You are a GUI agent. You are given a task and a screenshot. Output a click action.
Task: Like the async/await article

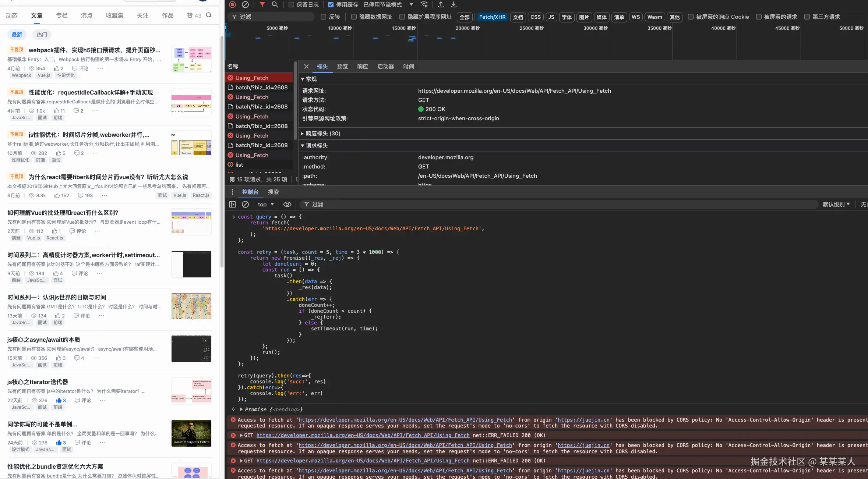click(61, 358)
